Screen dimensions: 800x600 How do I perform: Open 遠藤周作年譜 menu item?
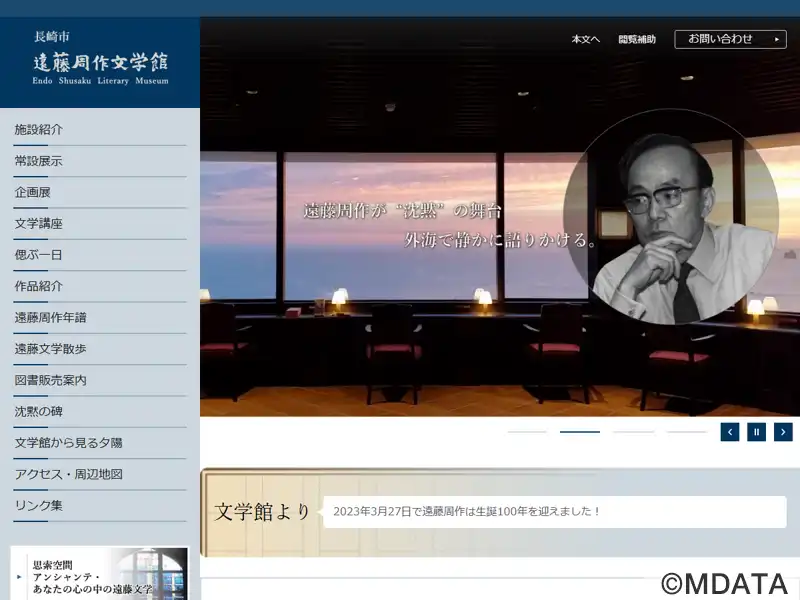100,318
